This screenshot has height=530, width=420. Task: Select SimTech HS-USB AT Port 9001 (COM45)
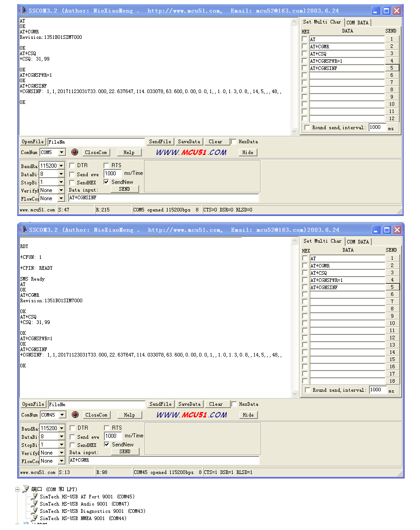click(87, 497)
